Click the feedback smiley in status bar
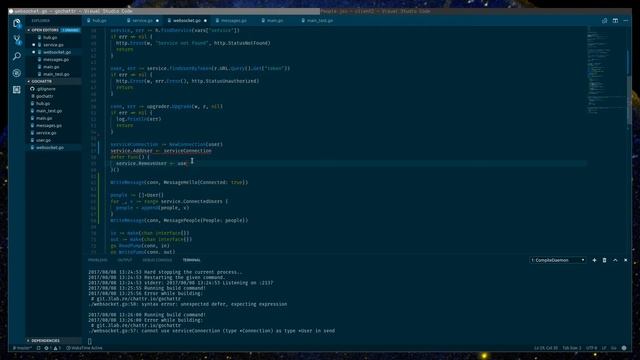The height and width of the screenshot is (360, 640). click(x=624, y=348)
